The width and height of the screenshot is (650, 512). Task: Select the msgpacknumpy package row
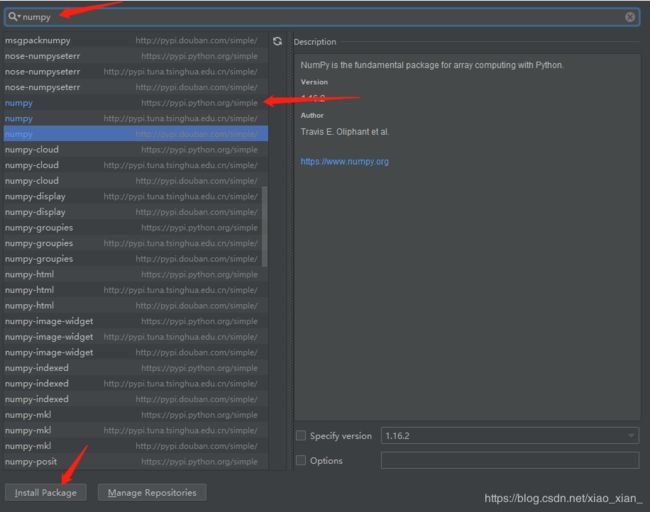pos(136,41)
